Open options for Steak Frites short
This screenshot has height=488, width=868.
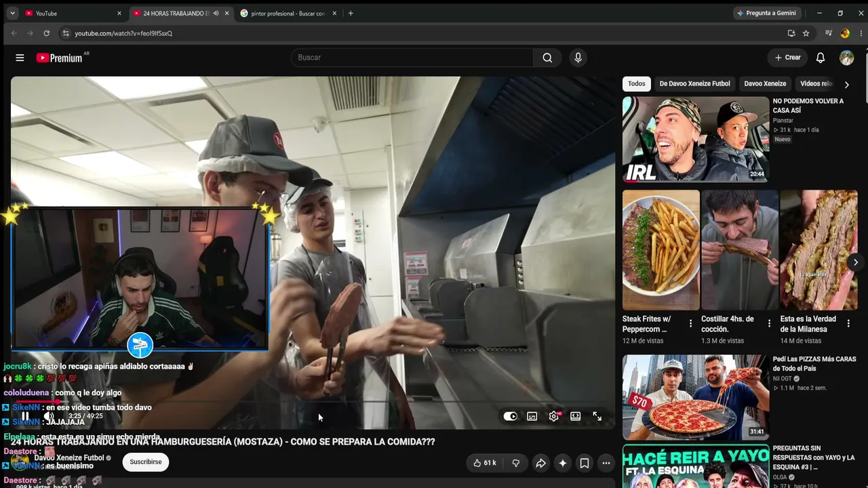690,324
